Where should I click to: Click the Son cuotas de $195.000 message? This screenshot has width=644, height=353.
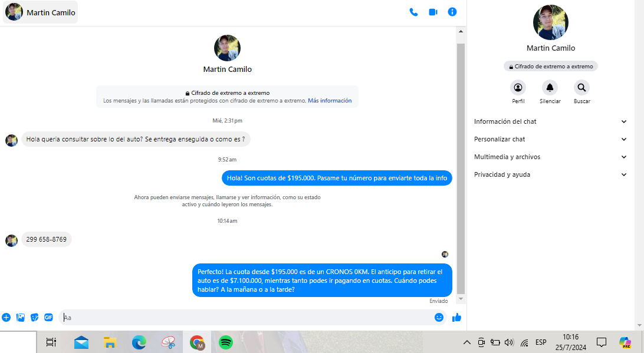pyautogui.click(x=337, y=178)
